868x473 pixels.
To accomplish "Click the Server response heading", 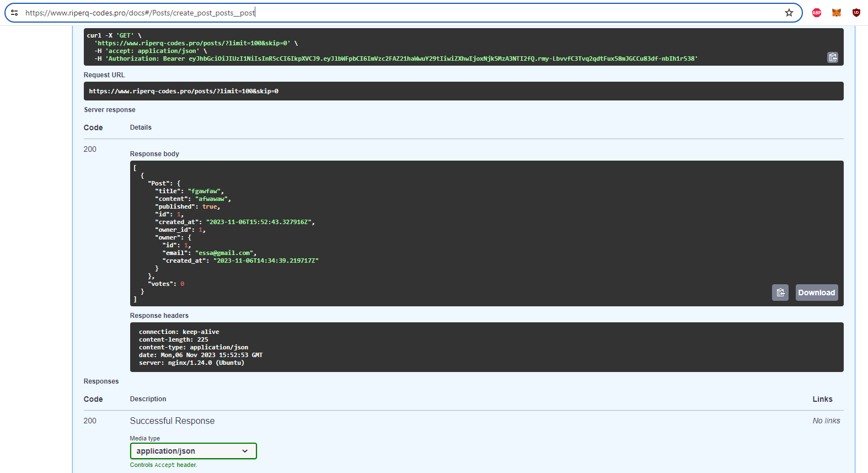I will pos(110,110).
